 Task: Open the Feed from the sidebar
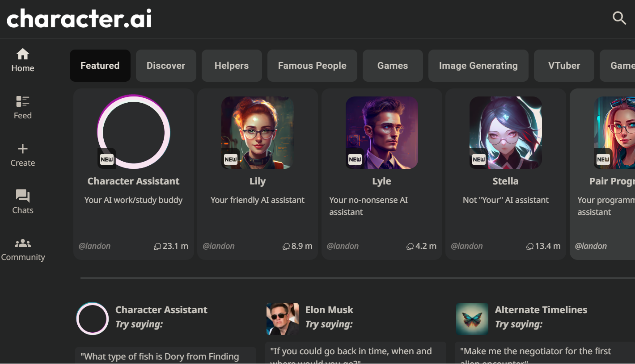click(x=22, y=102)
